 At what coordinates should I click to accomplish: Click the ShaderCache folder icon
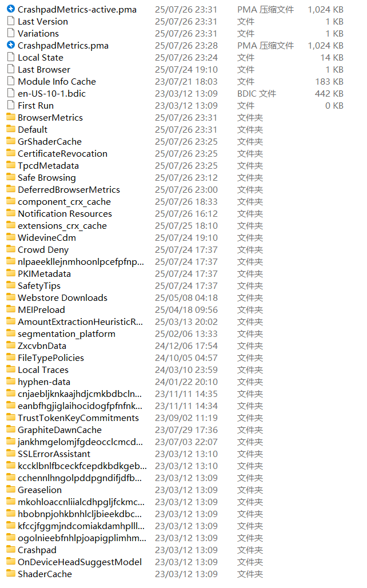10,574
